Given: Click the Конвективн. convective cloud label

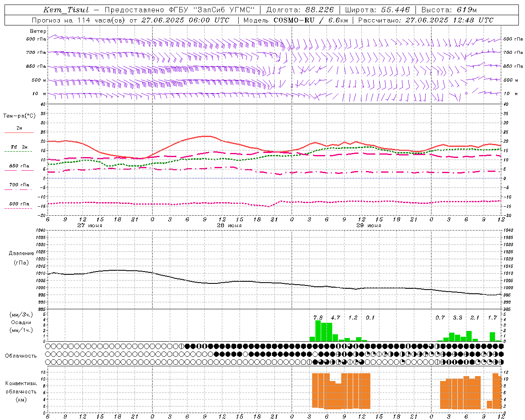Looking at the screenshot, I should pos(21,383).
